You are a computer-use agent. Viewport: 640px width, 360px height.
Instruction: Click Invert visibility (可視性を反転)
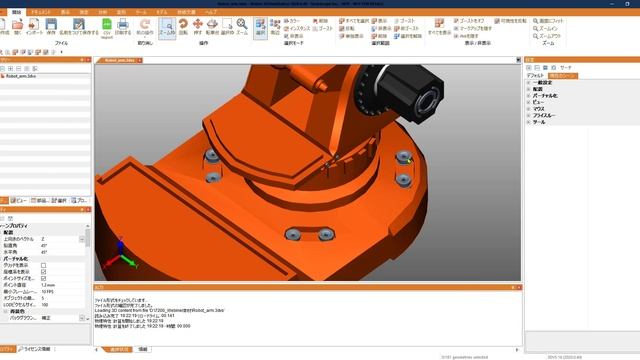[511, 21]
